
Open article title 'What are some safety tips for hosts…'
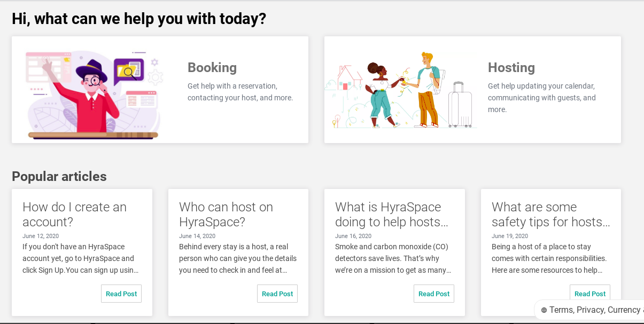tap(551, 215)
